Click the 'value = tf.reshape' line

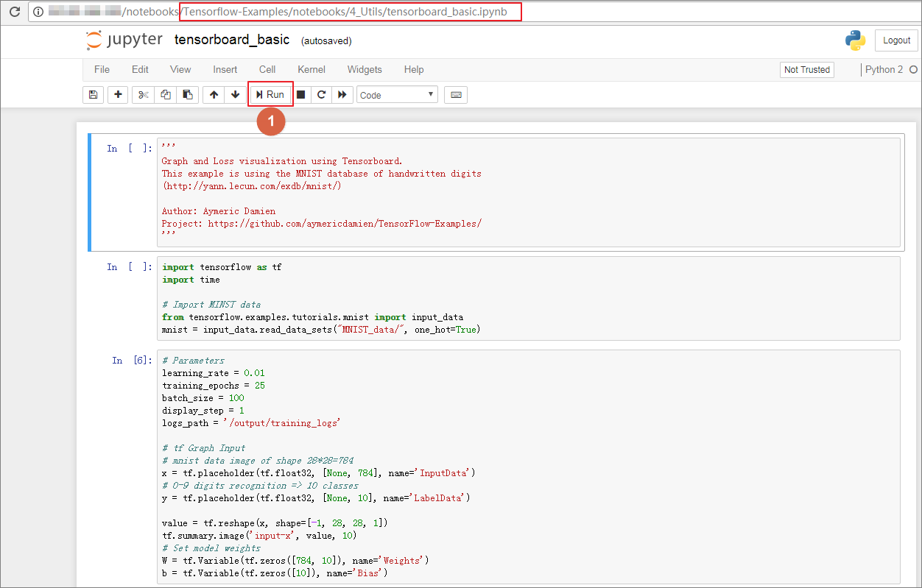coord(275,523)
